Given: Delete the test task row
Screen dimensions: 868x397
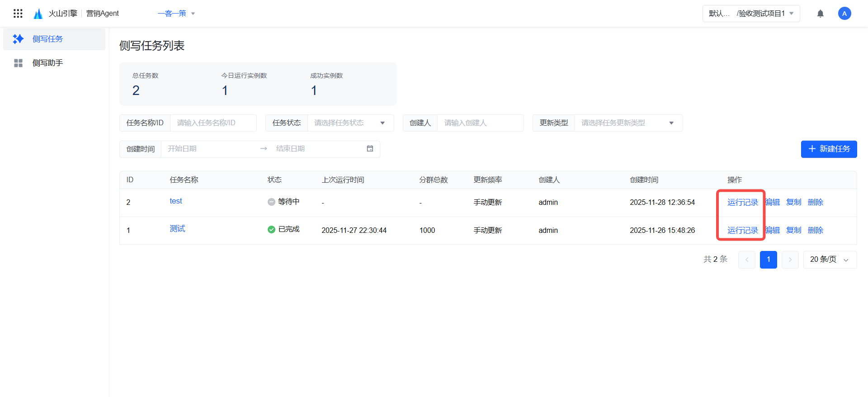Looking at the screenshot, I should point(815,202).
